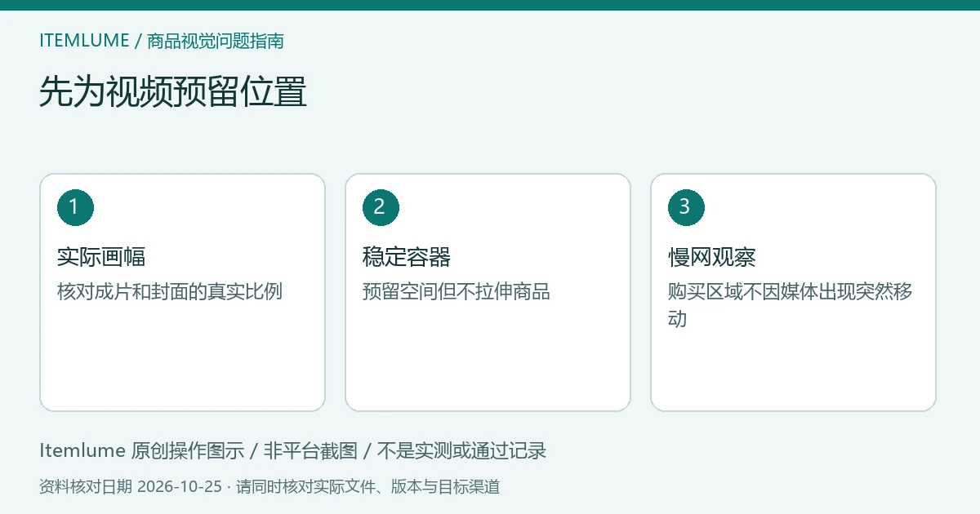The width and height of the screenshot is (980, 514).
Task: Click the ITEMLUME / 商品视觉问题指南 breadcrumb
Action: 162,41
